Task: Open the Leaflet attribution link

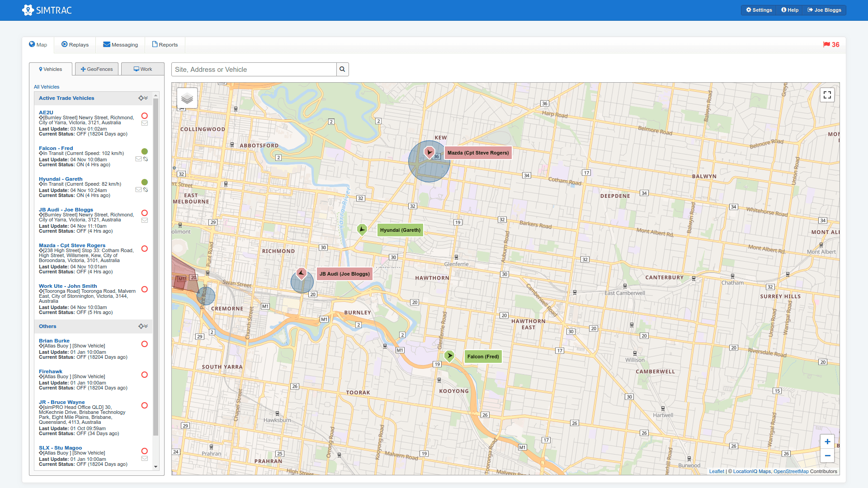Action: pos(717,471)
